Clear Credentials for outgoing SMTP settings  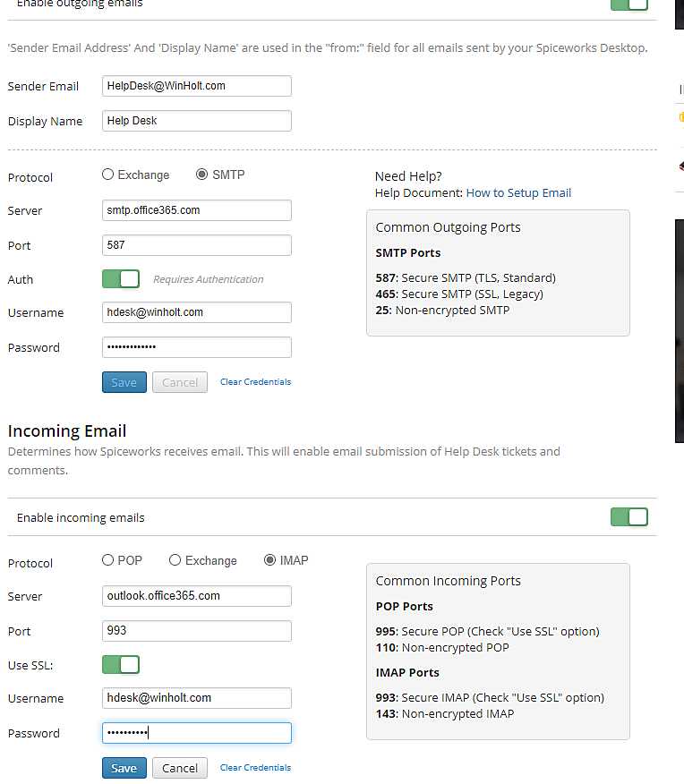(255, 381)
